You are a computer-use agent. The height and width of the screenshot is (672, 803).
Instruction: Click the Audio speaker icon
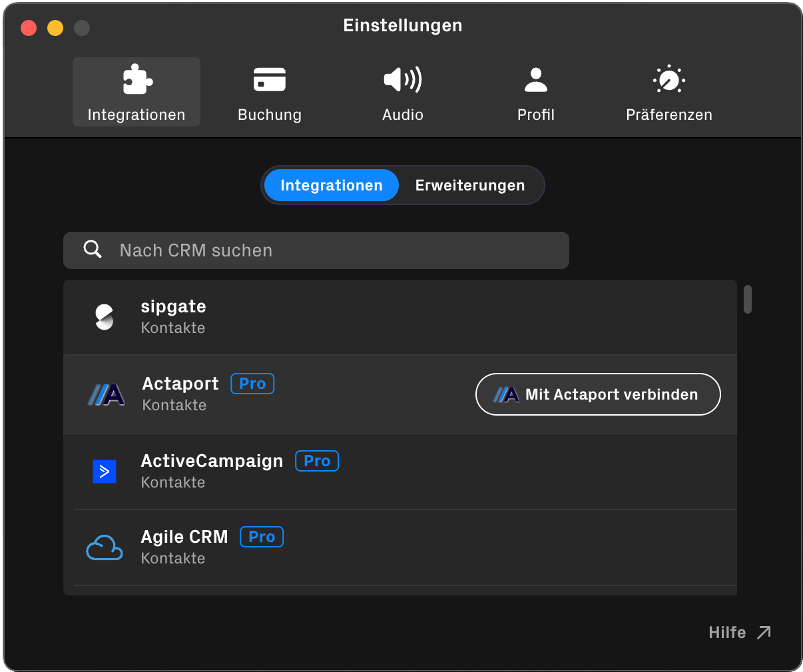pos(402,79)
